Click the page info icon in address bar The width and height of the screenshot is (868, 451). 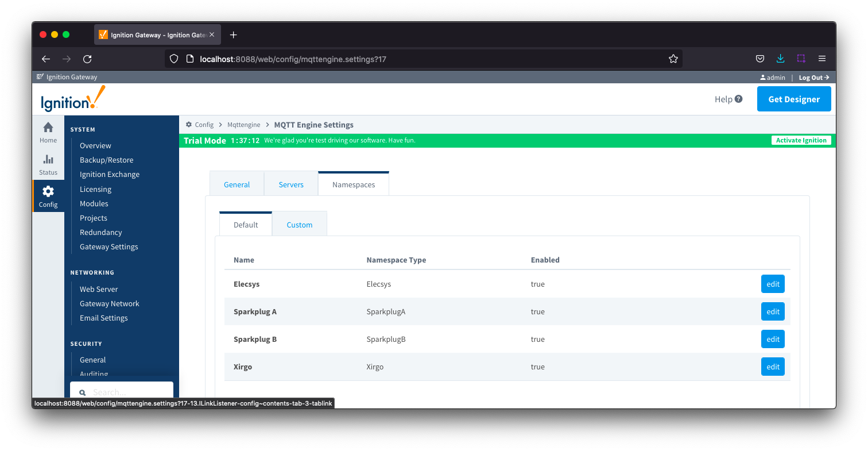coord(191,59)
